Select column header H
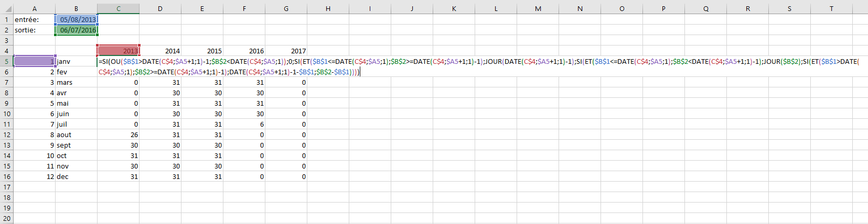This screenshot has width=868, height=224. (x=328, y=8)
